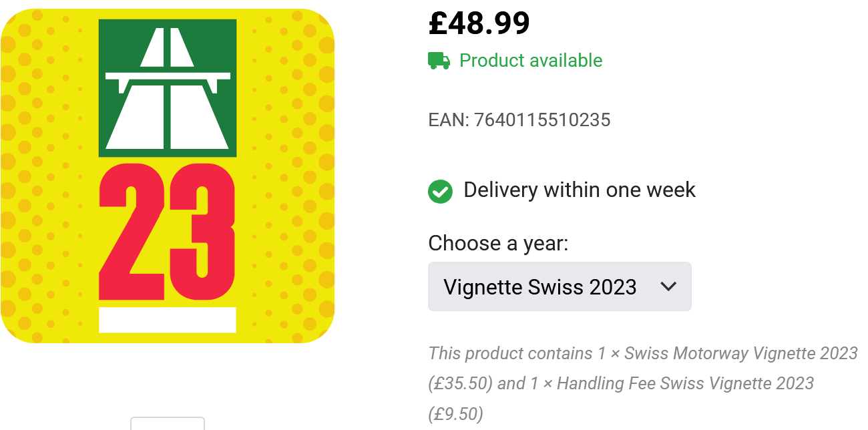Image resolution: width=868 pixels, height=430 pixels.
Task: Click the "Delivery within one week" text
Action: click(x=579, y=190)
